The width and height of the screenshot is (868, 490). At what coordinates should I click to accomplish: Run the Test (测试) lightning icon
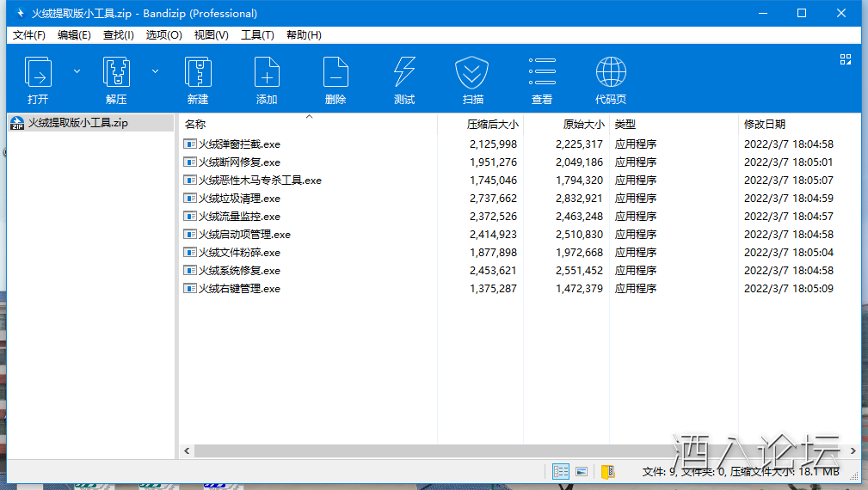(x=404, y=72)
